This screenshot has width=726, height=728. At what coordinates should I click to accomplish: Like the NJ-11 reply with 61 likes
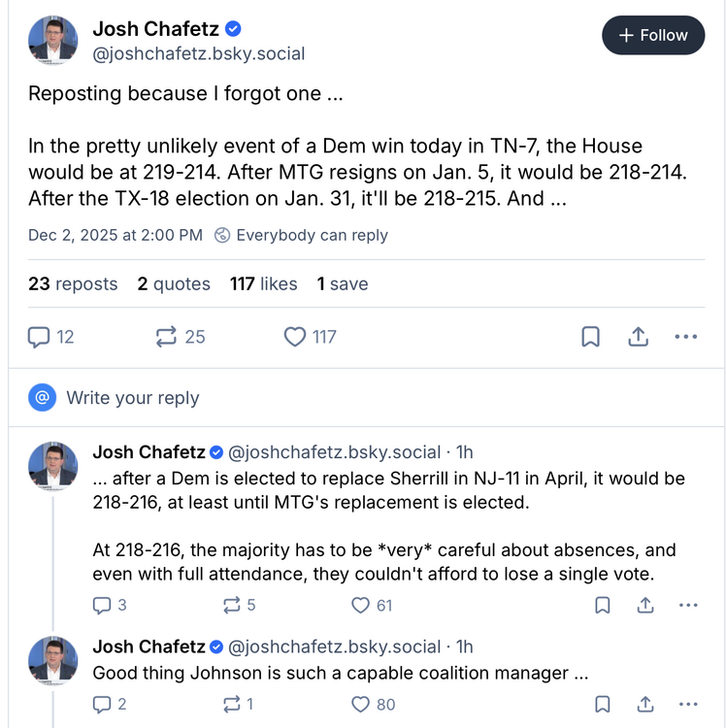(361, 606)
